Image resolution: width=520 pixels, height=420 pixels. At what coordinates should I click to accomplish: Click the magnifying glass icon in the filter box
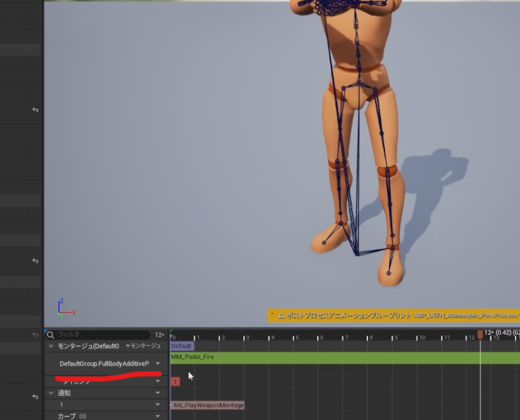point(49,334)
